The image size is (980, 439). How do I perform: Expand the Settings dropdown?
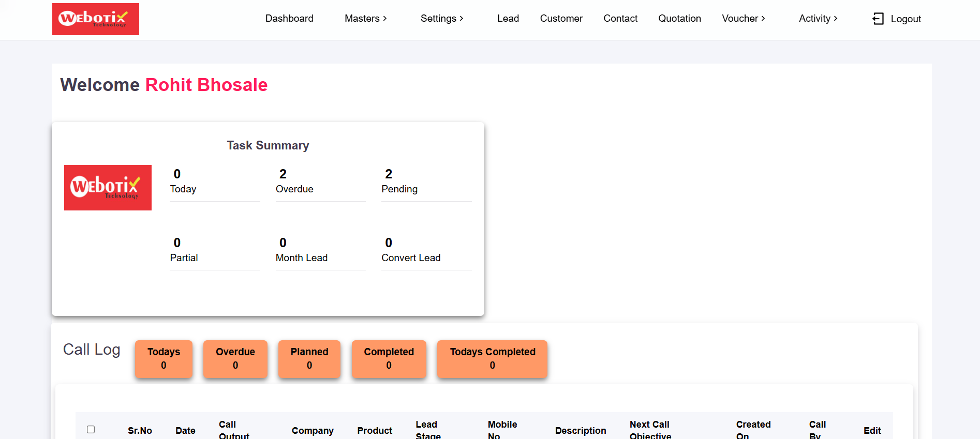pos(441,19)
